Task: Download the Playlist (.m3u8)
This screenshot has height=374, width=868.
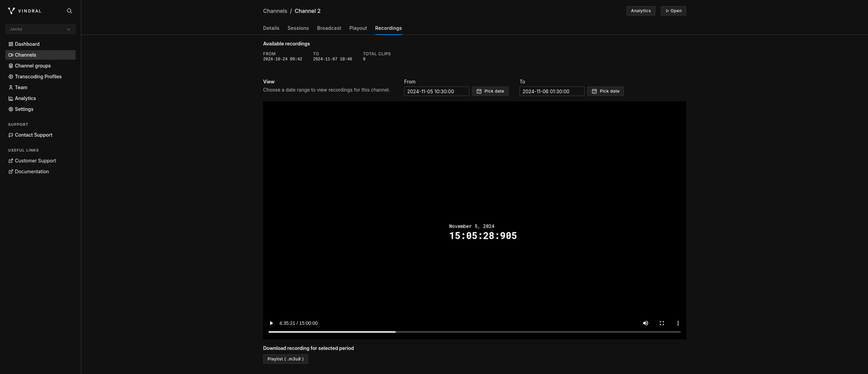Action: pyautogui.click(x=285, y=359)
